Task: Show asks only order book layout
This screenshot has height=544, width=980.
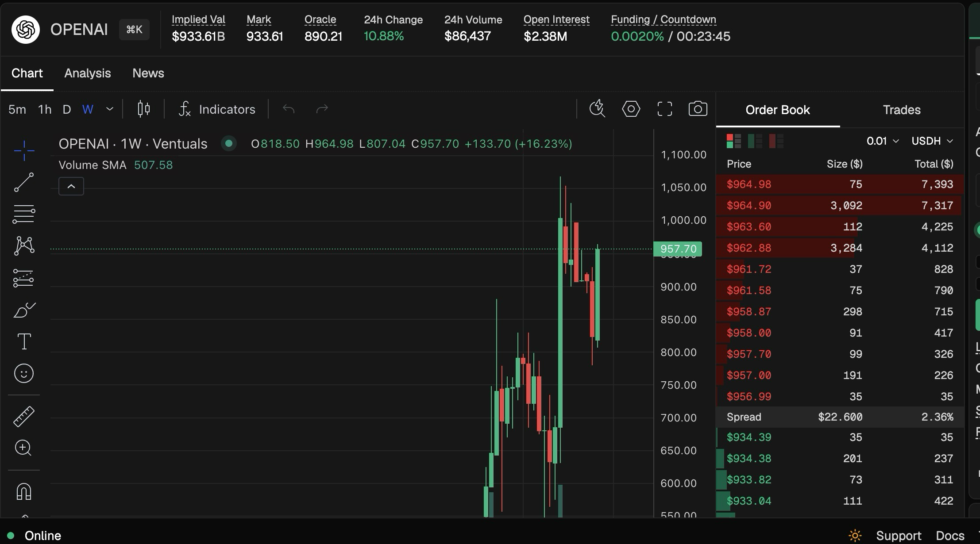Action: point(776,141)
